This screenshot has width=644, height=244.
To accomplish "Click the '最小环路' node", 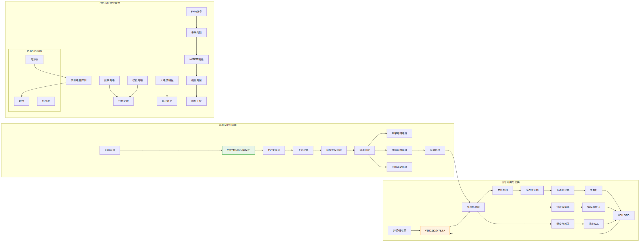I will tap(167, 101).
